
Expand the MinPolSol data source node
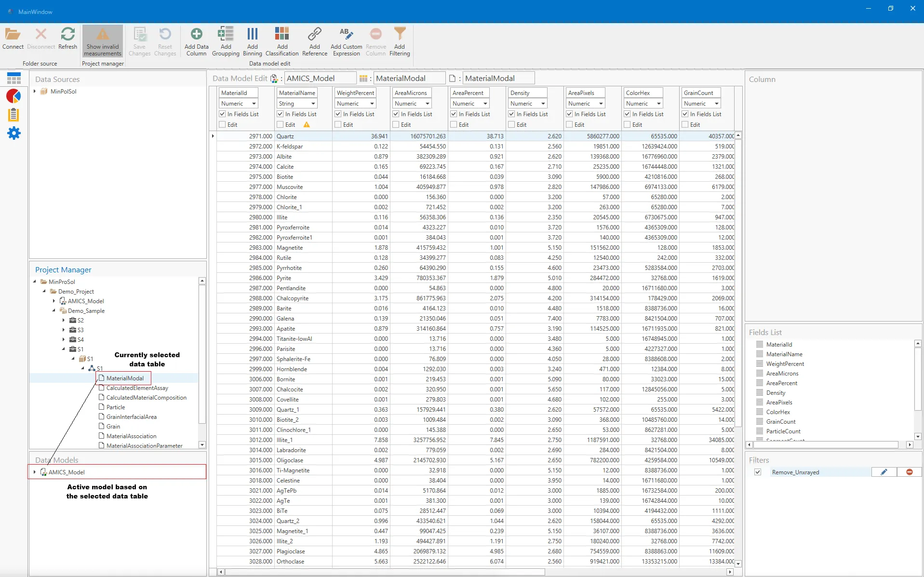point(35,91)
